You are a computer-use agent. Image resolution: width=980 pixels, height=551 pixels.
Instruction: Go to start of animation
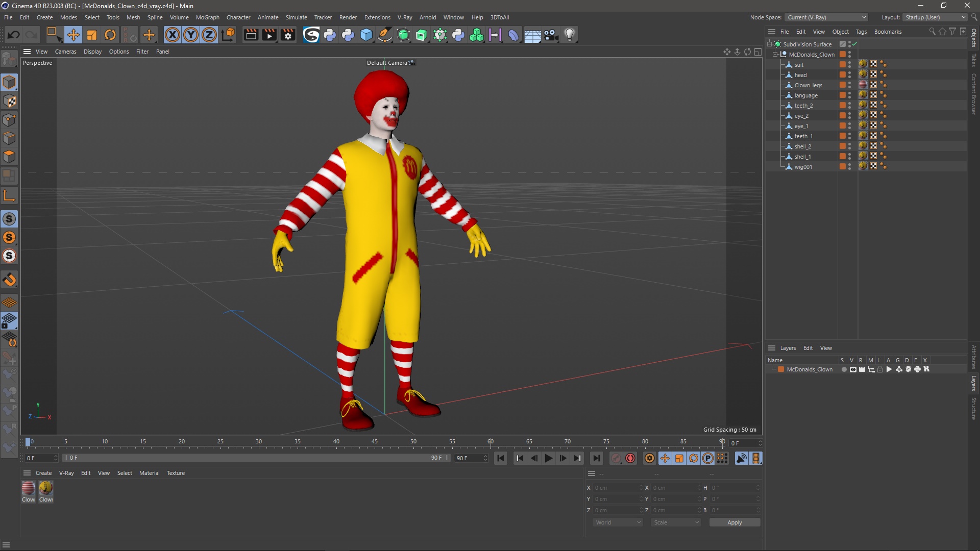pyautogui.click(x=501, y=458)
